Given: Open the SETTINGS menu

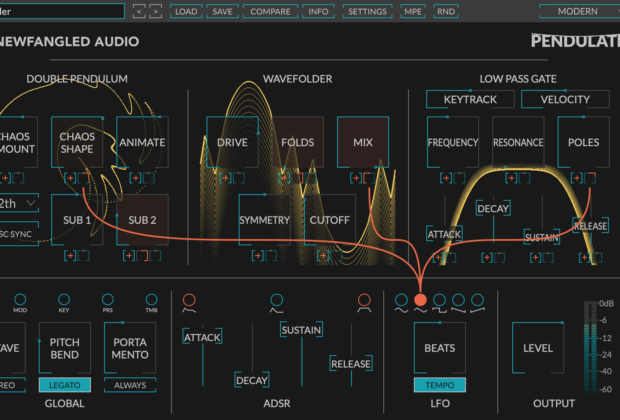Looking at the screenshot, I should coord(367,11).
